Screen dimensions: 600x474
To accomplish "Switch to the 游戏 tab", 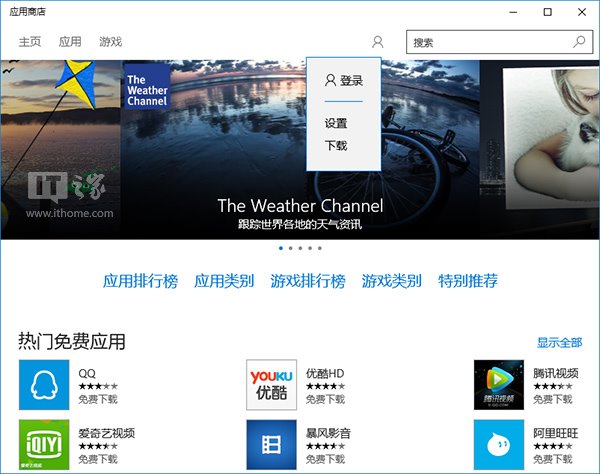I will (x=111, y=42).
